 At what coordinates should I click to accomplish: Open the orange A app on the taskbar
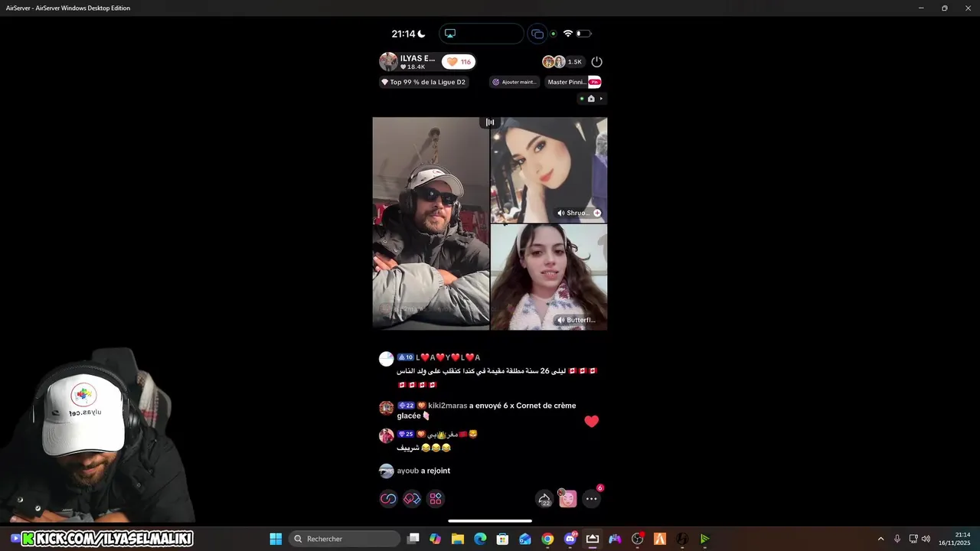[x=660, y=539]
